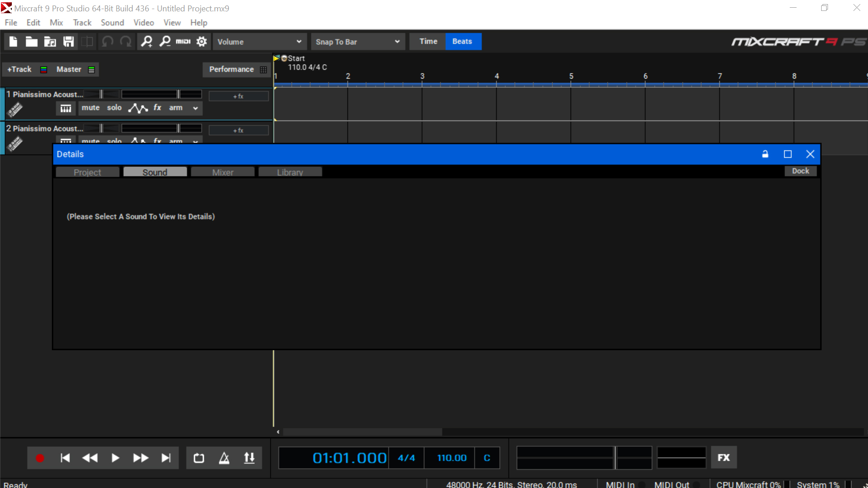Click the record button in transport
The height and width of the screenshot is (488, 868).
[40, 458]
